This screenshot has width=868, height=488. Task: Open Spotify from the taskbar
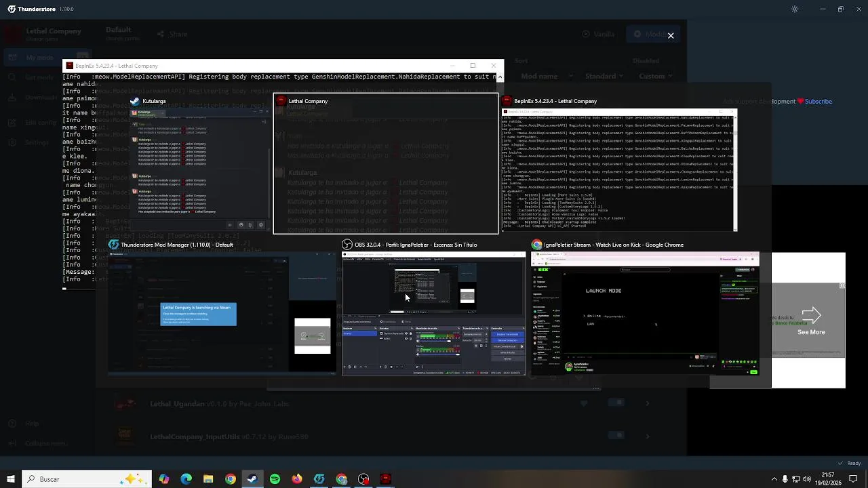[275, 479]
